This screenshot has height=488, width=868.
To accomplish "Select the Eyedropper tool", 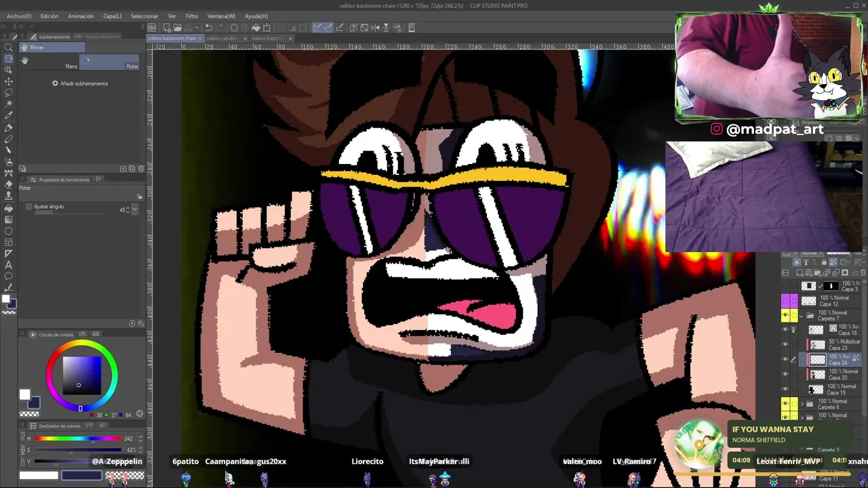I will (9, 116).
